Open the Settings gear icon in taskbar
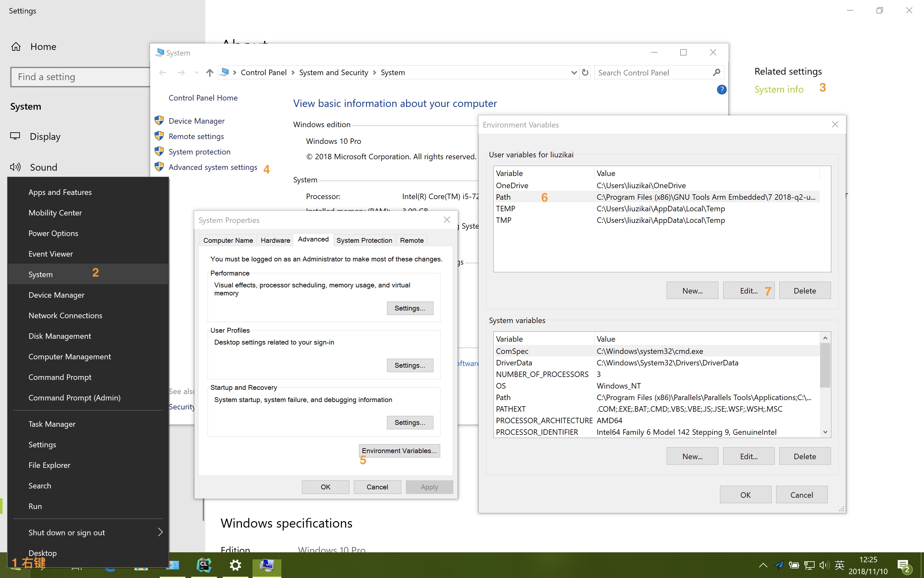The height and width of the screenshot is (578, 924). click(235, 565)
